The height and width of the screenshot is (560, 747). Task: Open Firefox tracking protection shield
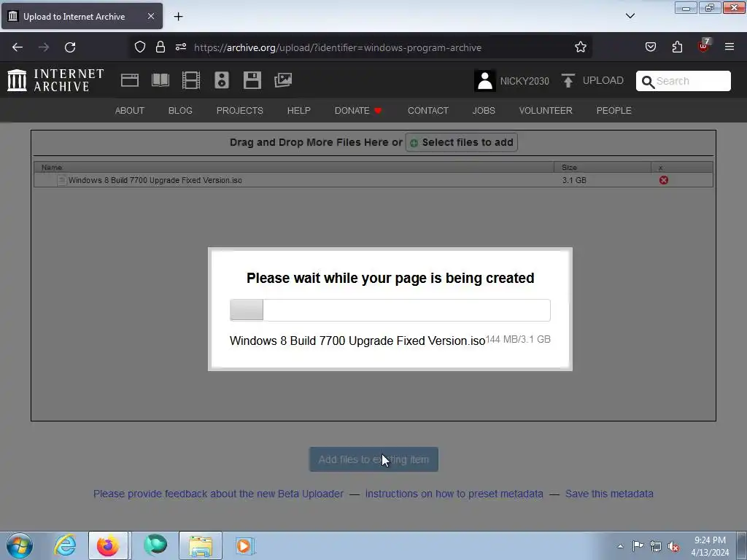tap(139, 47)
